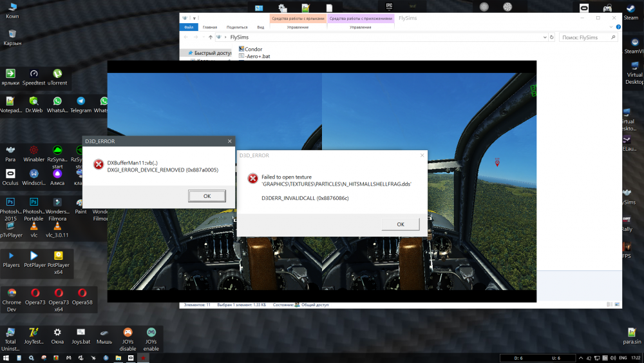
Task: Close the DXGI_ERROR_DEVICE_REMOVED dialog with X
Action: point(230,141)
